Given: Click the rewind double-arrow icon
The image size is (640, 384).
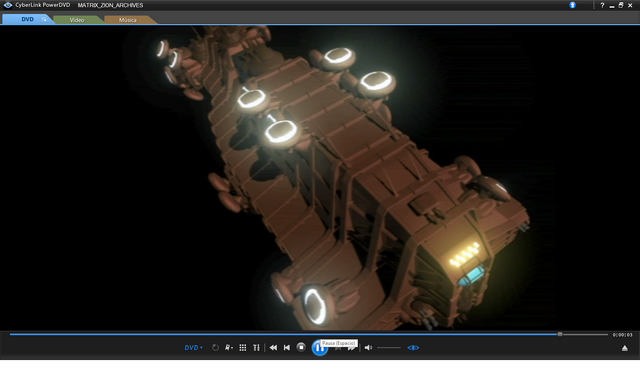Looking at the screenshot, I should 273,348.
